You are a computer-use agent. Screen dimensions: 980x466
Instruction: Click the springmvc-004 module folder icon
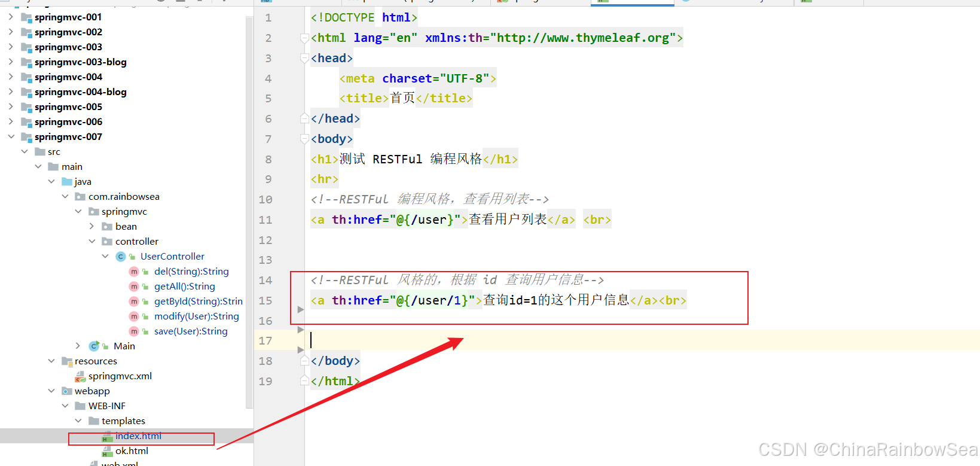click(26, 77)
